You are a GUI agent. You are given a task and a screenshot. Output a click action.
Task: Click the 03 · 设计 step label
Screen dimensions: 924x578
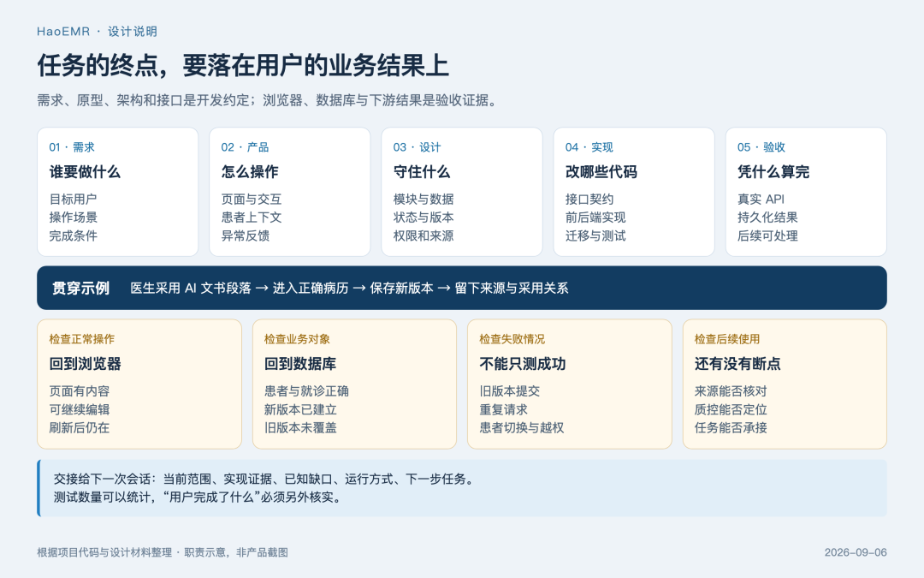(x=418, y=147)
